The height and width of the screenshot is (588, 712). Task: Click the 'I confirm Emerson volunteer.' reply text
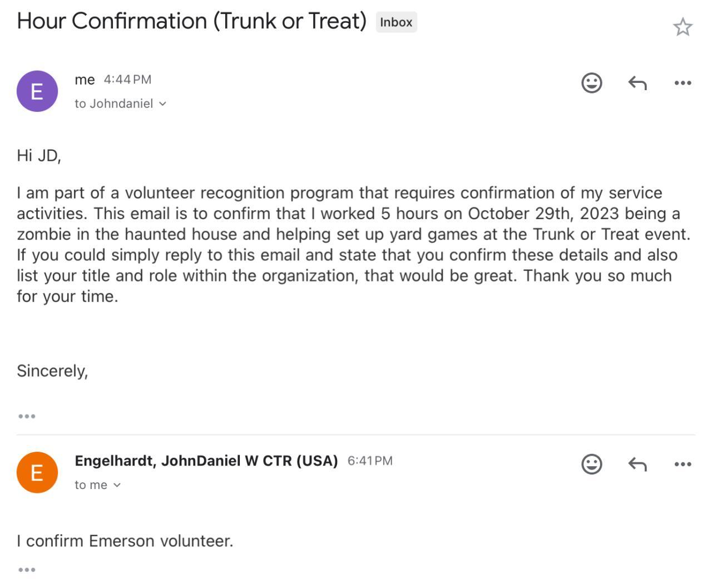pos(125,541)
